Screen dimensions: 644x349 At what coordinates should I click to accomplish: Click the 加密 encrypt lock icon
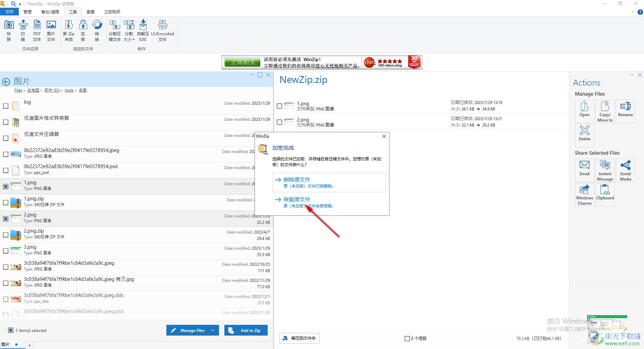[x=83, y=30]
